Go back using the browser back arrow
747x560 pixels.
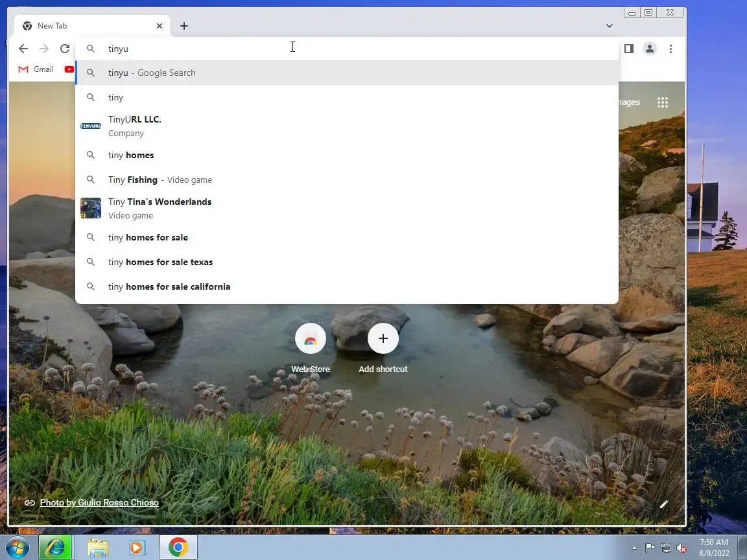coord(23,49)
